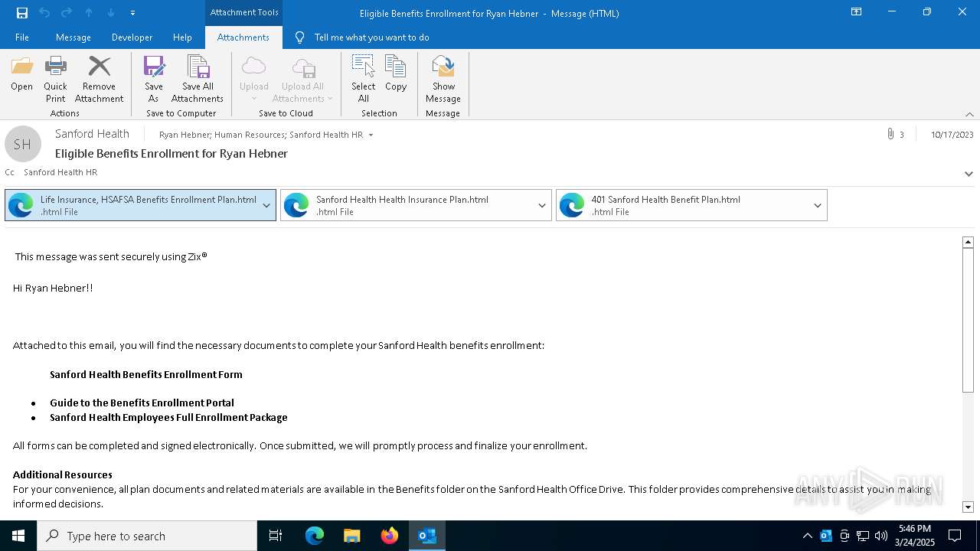The width and height of the screenshot is (980, 551).
Task: Click the Cc Sanford Health HR recipient
Action: click(x=60, y=172)
